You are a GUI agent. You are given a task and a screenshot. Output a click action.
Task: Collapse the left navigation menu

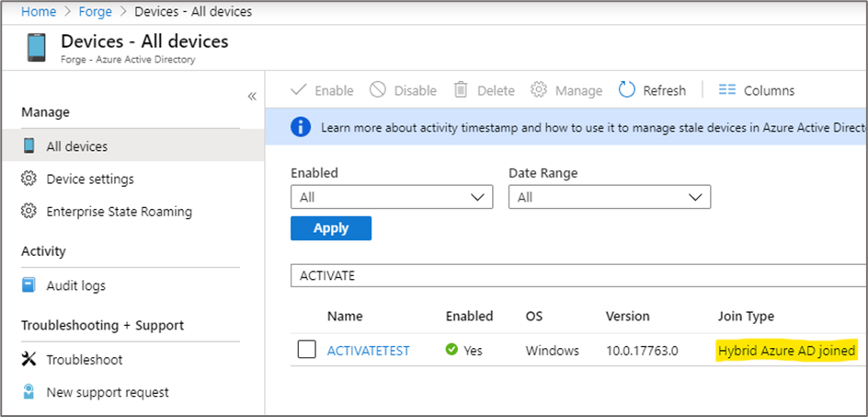[252, 97]
